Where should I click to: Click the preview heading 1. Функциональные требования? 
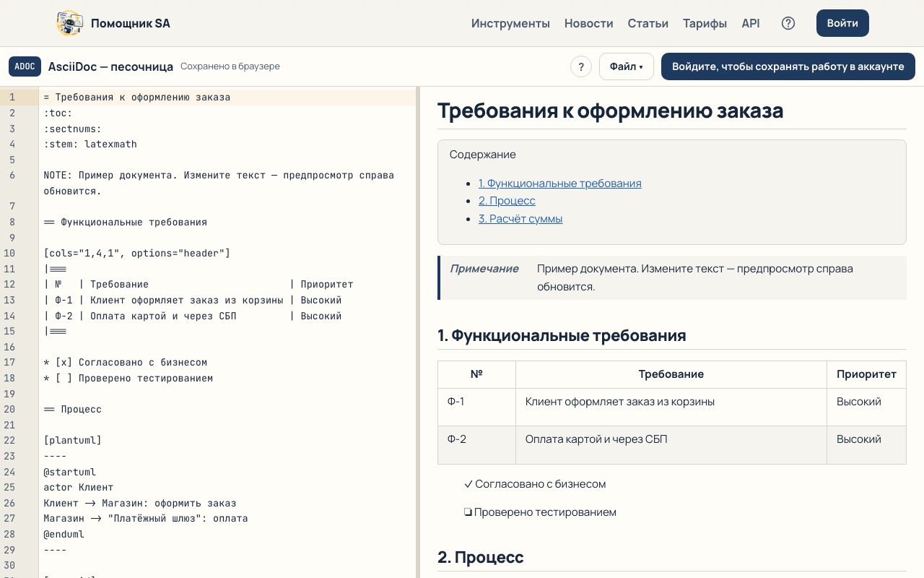pyautogui.click(x=562, y=335)
